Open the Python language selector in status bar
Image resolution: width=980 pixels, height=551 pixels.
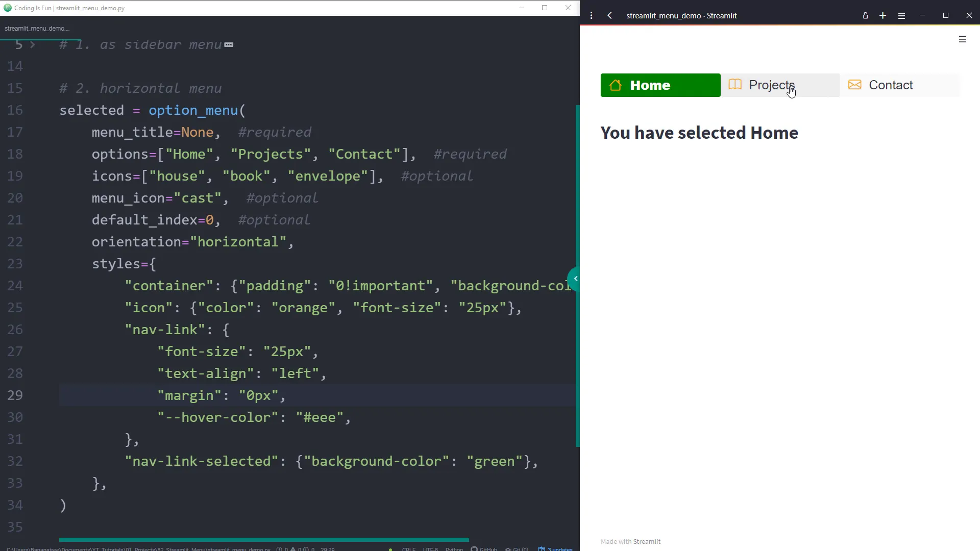tap(454, 549)
